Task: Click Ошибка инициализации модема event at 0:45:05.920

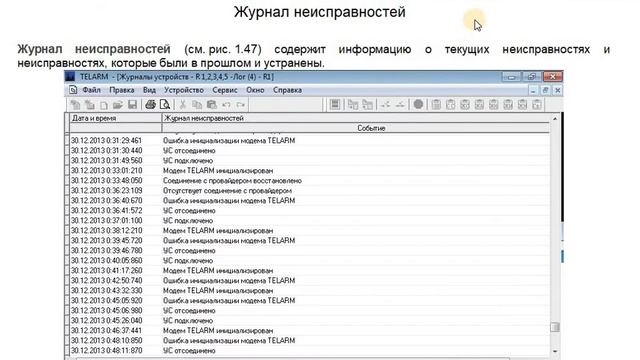Action: click(229, 300)
